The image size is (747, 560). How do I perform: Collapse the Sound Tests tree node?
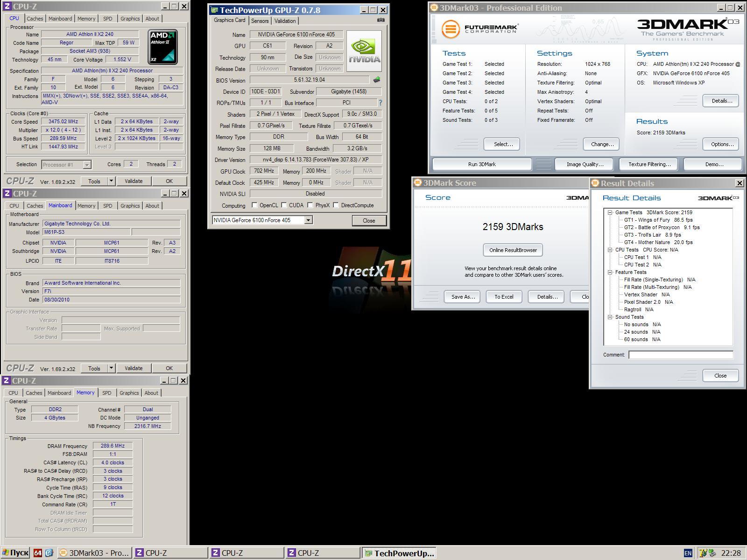(610, 317)
